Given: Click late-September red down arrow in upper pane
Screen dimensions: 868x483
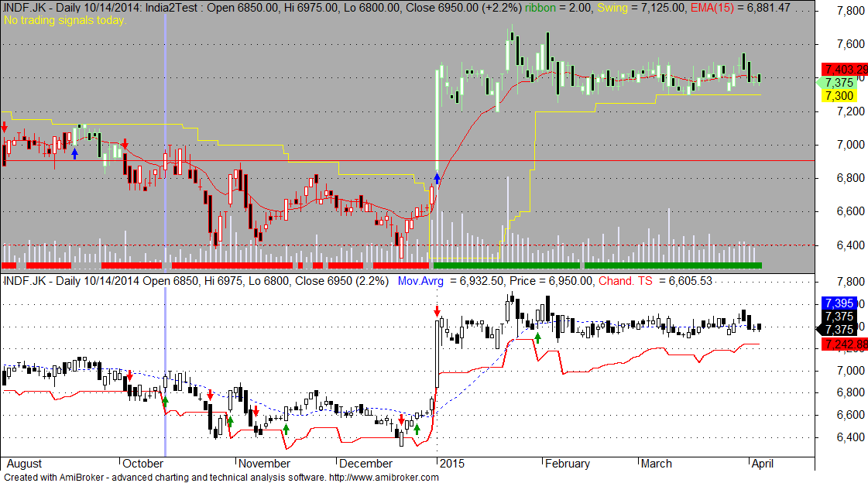Looking at the screenshot, I should coord(125,144).
